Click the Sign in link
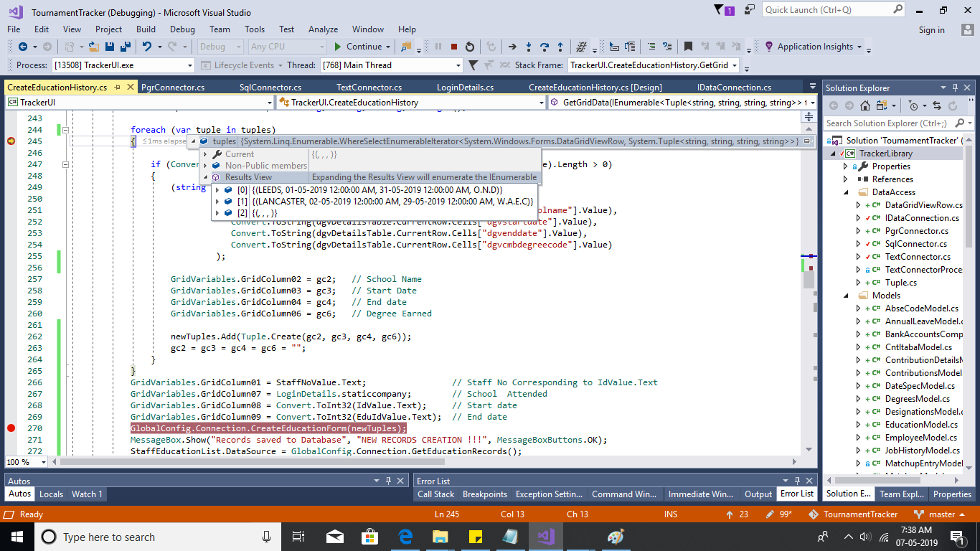 (x=931, y=30)
